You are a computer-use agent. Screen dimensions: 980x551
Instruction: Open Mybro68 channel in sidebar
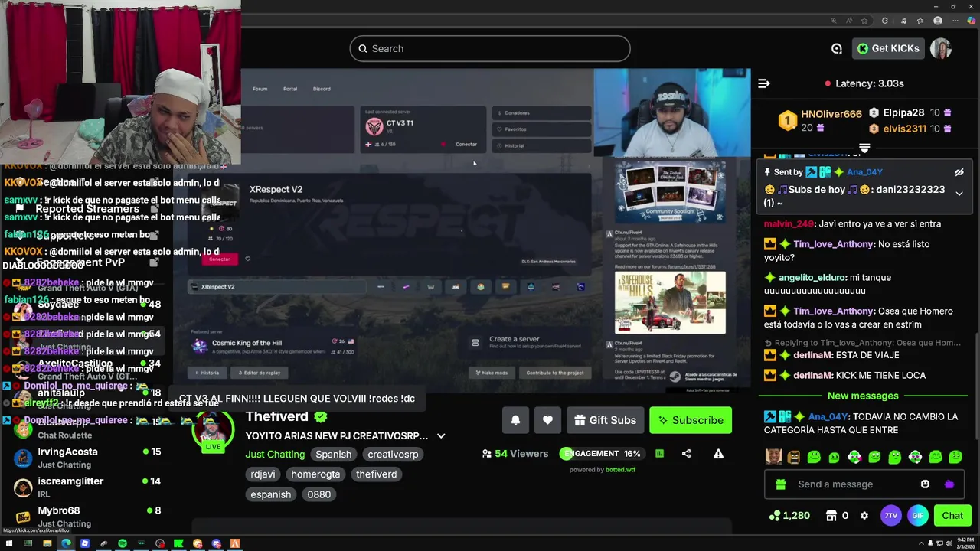click(x=59, y=510)
